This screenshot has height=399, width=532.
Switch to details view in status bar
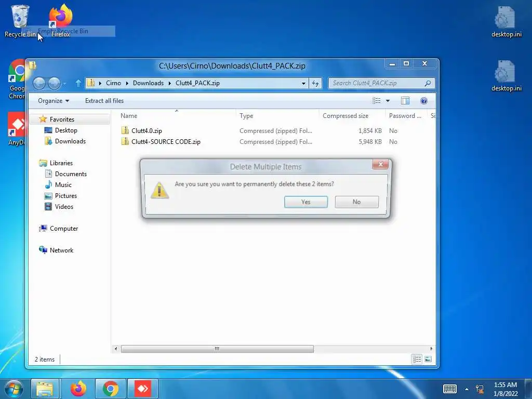(x=417, y=360)
